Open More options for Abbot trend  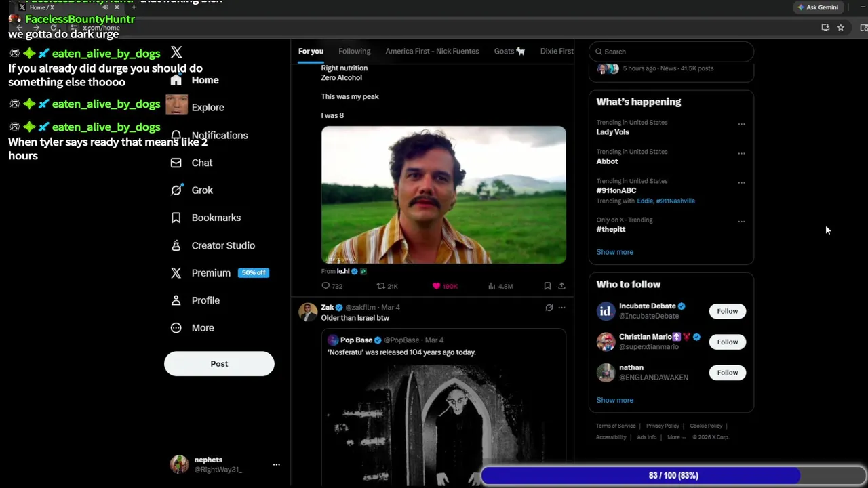[741, 153]
